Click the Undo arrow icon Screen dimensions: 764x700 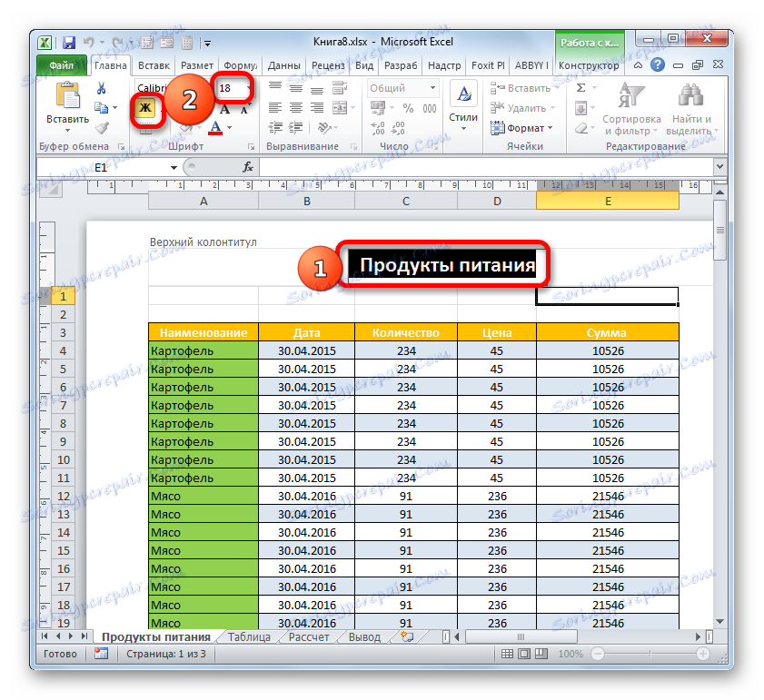[88, 43]
